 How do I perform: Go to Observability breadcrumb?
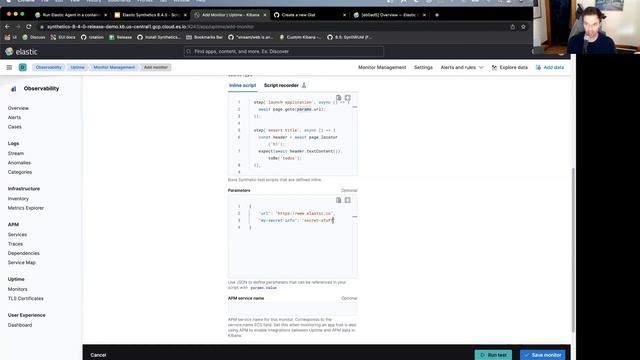click(48, 67)
